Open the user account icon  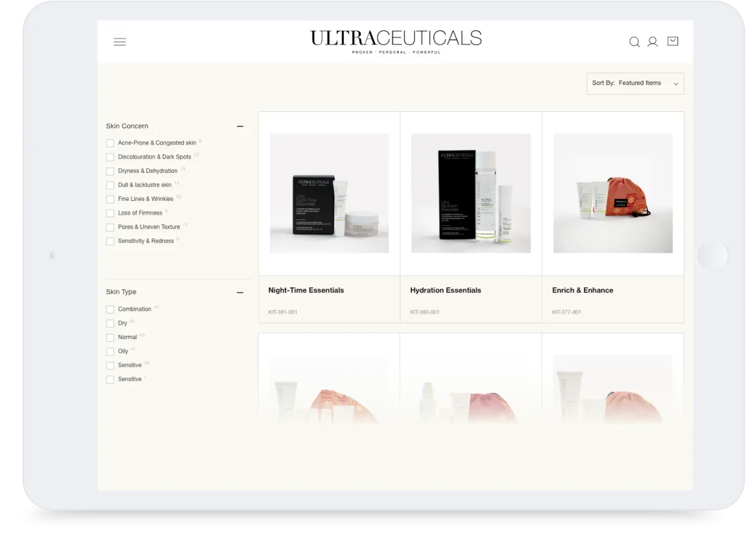coord(653,42)
